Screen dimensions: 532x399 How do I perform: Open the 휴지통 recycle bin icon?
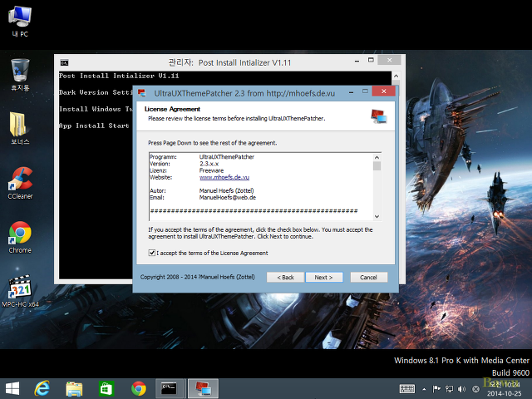coord(20,75)
